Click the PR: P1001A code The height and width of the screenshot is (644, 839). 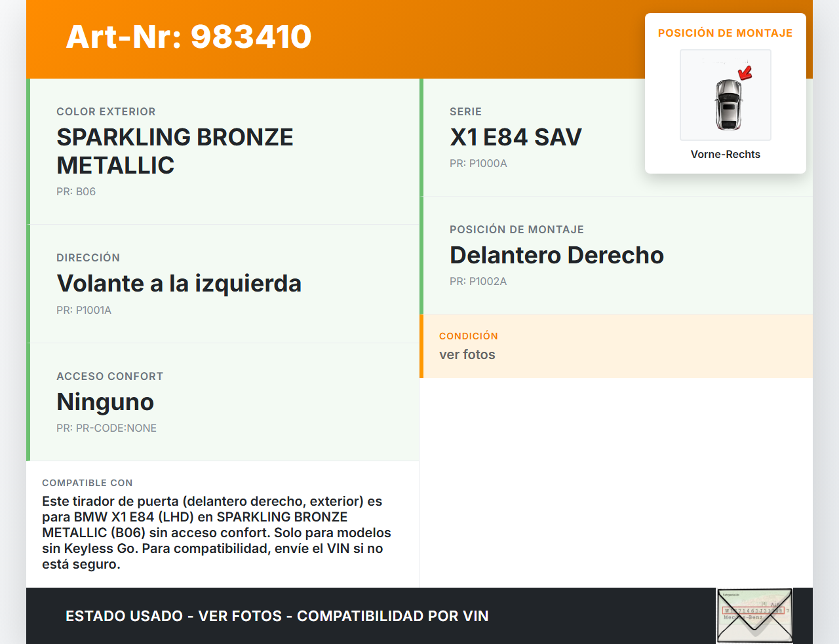click(x=84, y=310)
